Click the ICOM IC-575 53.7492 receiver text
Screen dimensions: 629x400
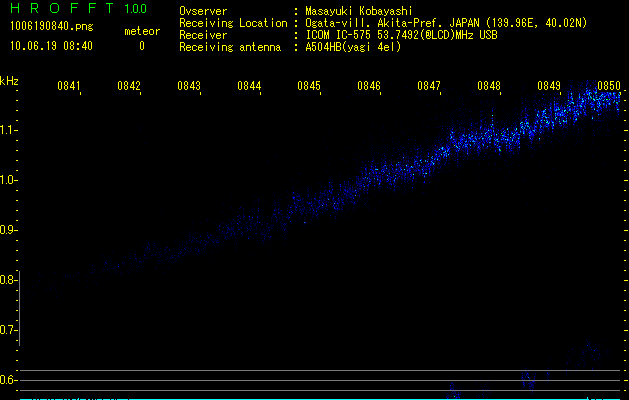tap(401, 35)
